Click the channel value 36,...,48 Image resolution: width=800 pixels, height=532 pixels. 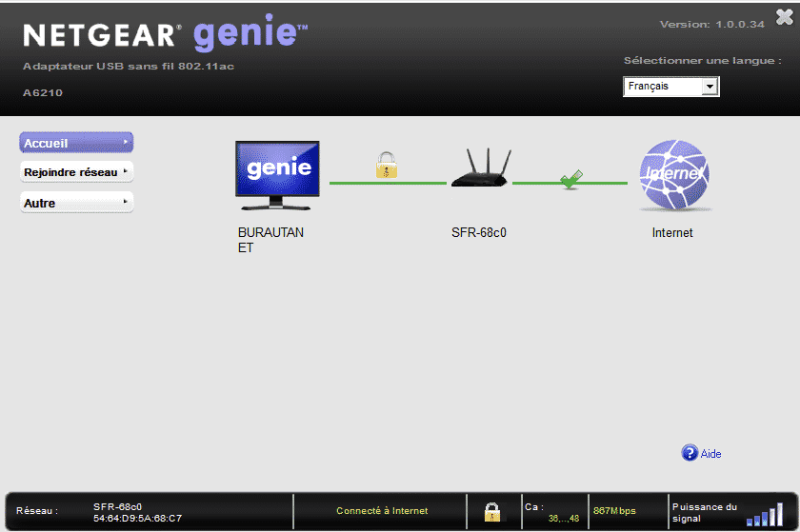click(x=563, y=519)
